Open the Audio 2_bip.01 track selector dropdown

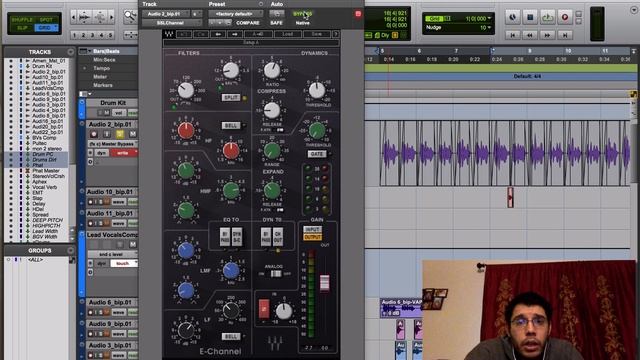pos(166,14)
